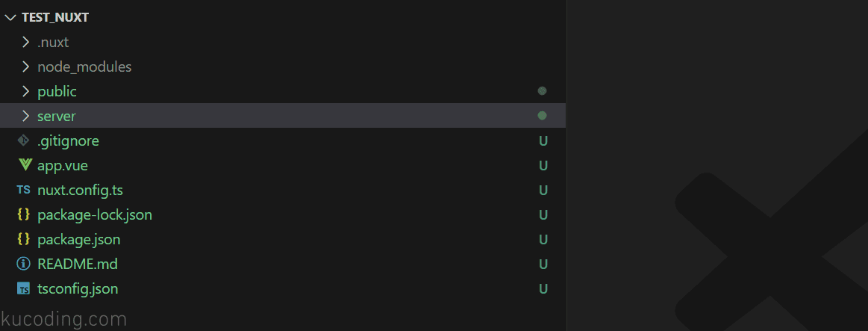Click the git status dot on public
868x331 pixels.
(542, 91)
